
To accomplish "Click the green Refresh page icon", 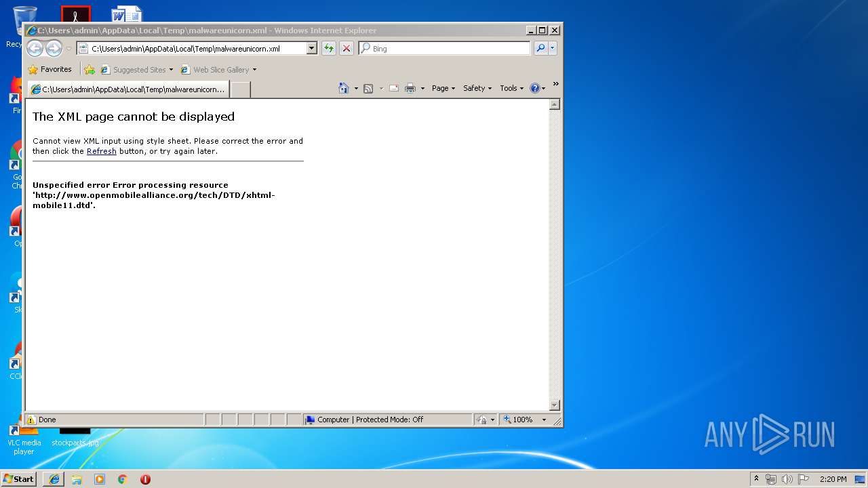I will click(328, 48).
